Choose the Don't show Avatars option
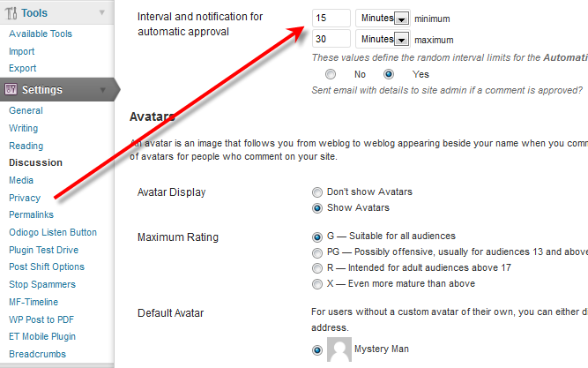The width and height of the screenshot is (588, 368). coord(317,192)
